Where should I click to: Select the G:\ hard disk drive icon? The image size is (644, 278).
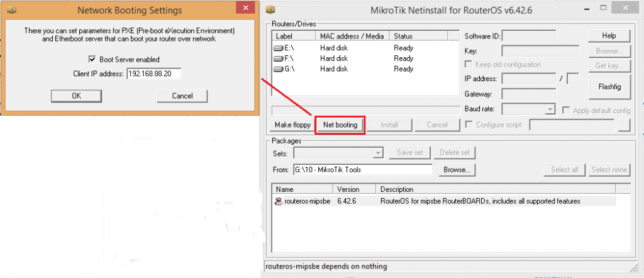tap(279, 69)
